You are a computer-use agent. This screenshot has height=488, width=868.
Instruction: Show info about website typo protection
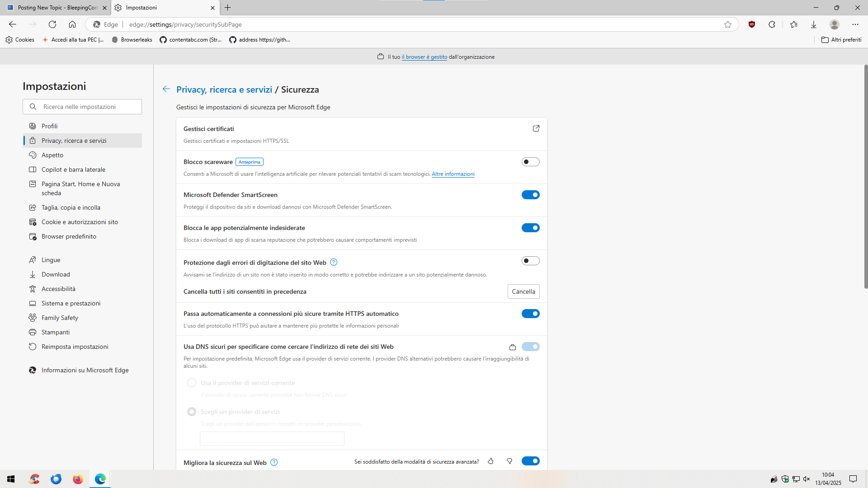point(334,262)
